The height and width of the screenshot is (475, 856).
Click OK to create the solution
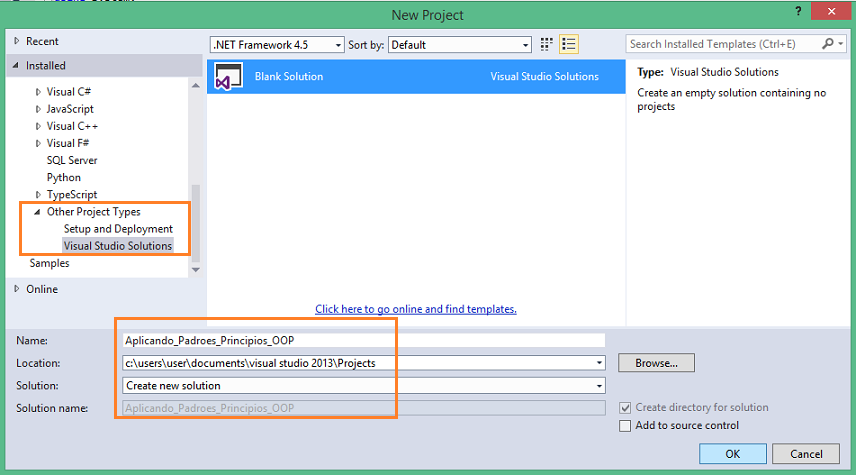click(x=733, y=454)
